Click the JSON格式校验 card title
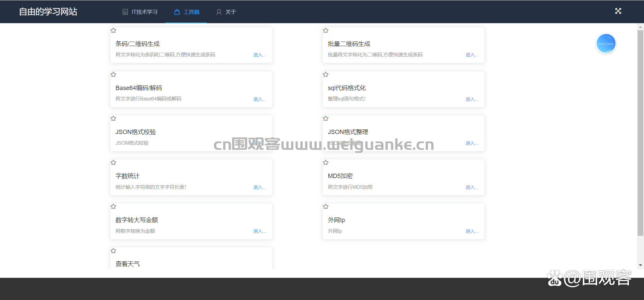The height and width of the screenshot is (300, 644). pos(136,132)
